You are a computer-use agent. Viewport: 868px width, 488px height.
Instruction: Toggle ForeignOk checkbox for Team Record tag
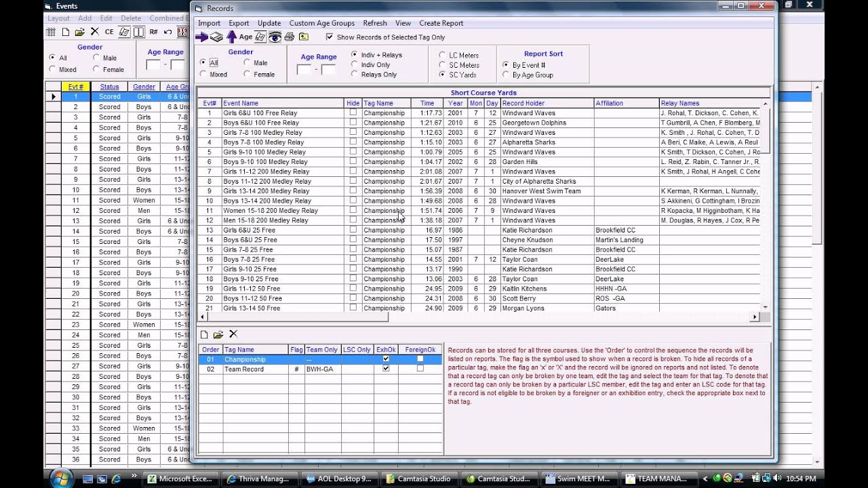(x=420, y=369)
